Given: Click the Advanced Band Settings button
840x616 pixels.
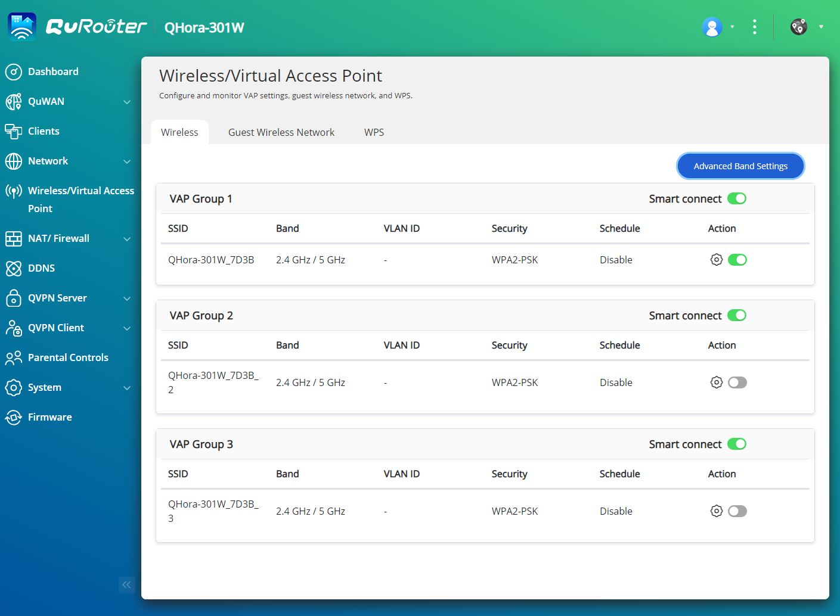Looking at the screenshot, I should (740, 166).
